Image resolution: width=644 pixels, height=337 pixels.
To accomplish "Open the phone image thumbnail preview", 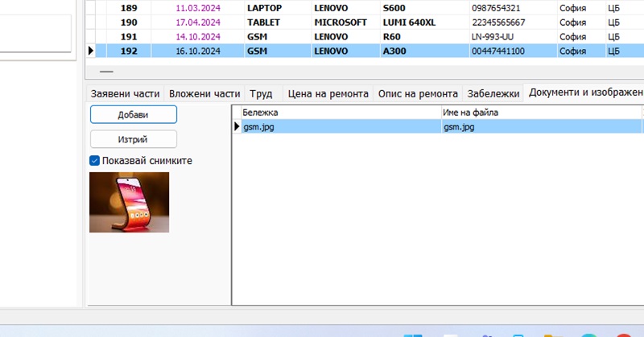I will pyautogui.click(x=129, y=203).
